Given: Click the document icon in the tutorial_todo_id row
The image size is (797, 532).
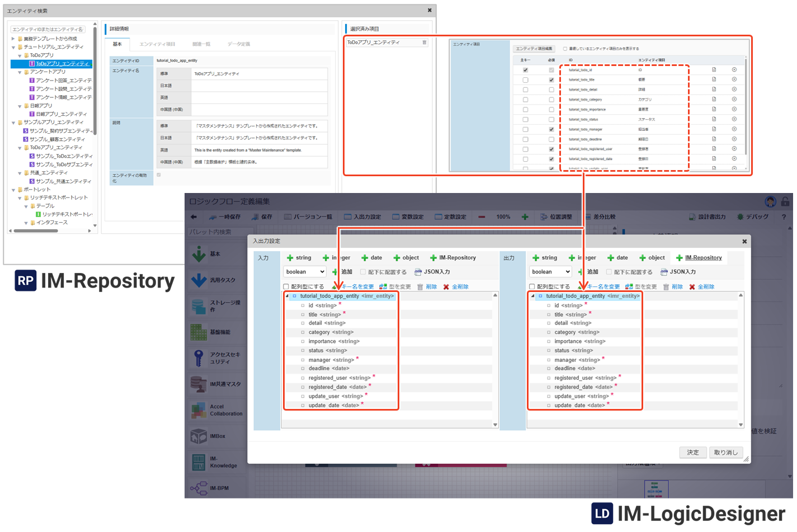Looking at the screenshot, I should (x=714, y=70).
